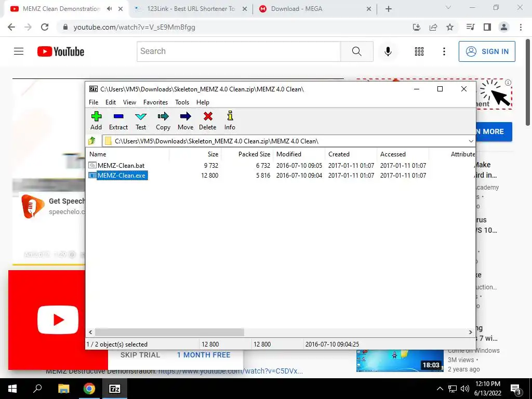
Task: Click the left arrow of 7-Zip horizontal scrollbar
Action: coord(90,332)
